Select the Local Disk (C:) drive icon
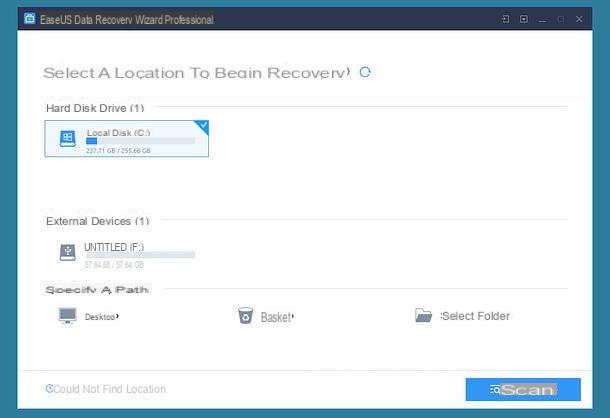Image resolution: width=610 pixels, height=418 pixels. [x=68, y=139]
